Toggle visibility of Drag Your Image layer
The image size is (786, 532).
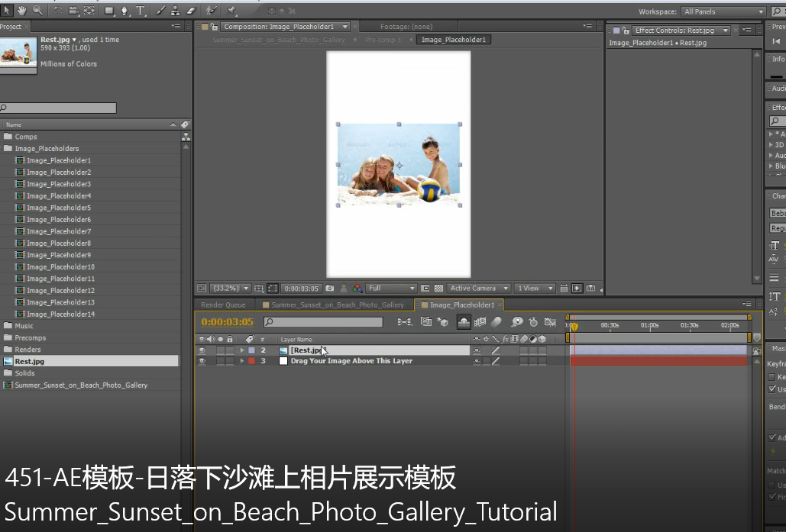[202, 361]
